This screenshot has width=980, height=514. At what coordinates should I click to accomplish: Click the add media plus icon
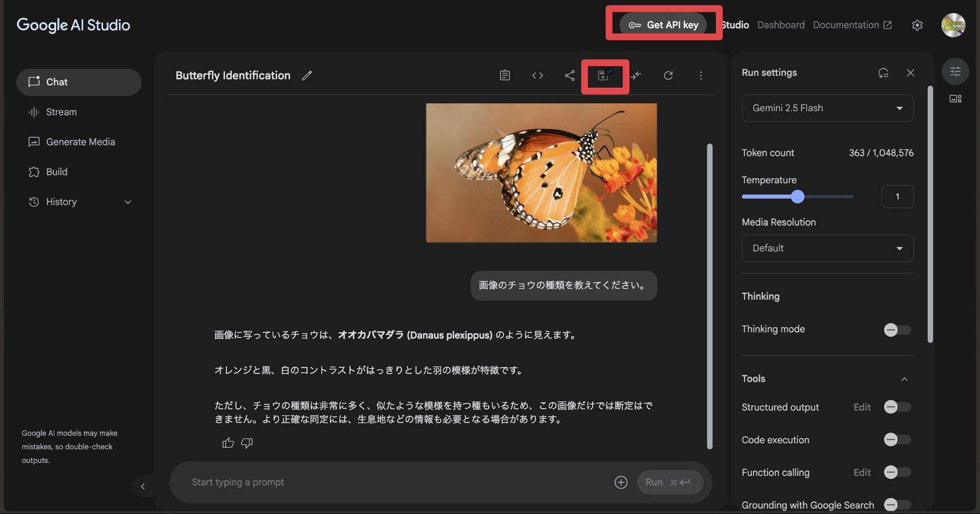pyautogui.click(x=621, y=482)
